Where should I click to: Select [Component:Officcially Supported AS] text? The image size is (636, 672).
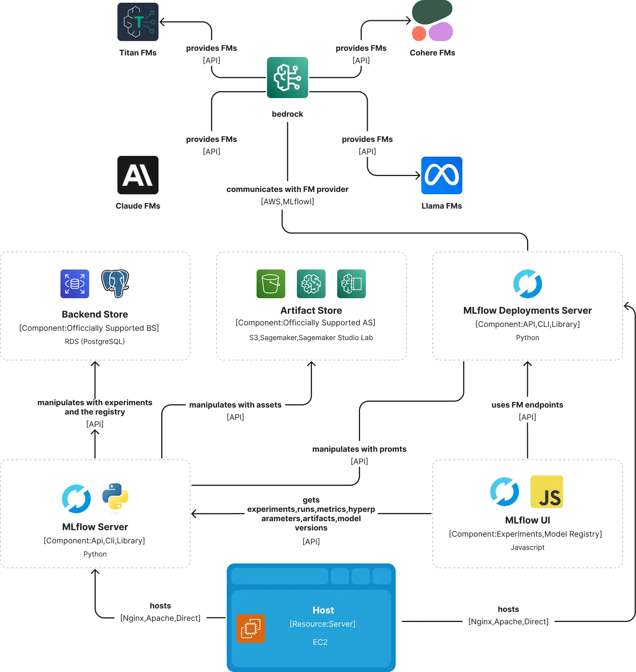pos(305,323)
